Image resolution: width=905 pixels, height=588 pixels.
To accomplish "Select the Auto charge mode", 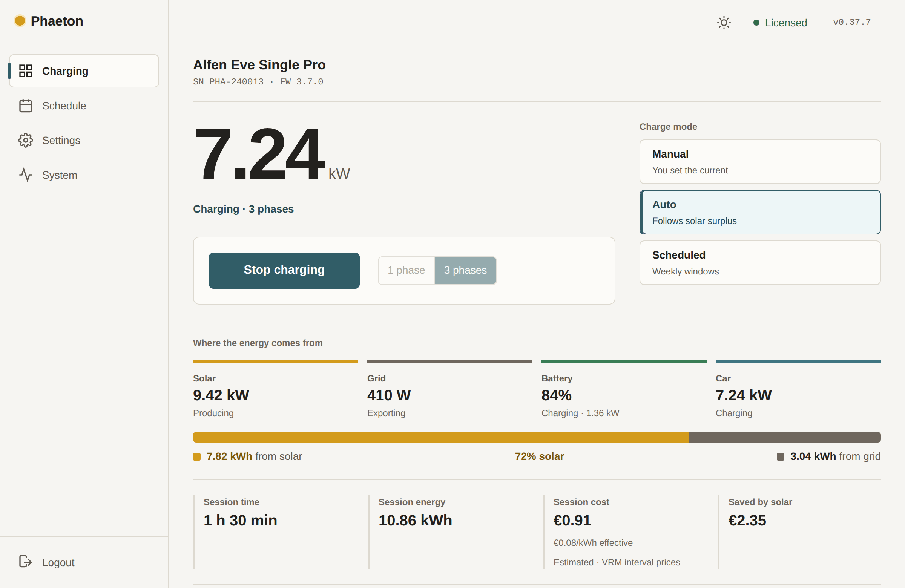I will (759, 212).
